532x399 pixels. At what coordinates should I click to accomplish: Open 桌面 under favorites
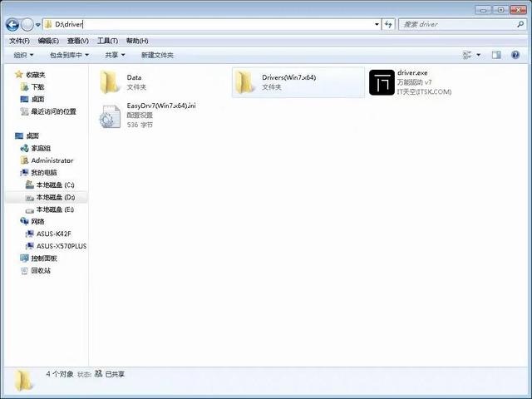37,99
